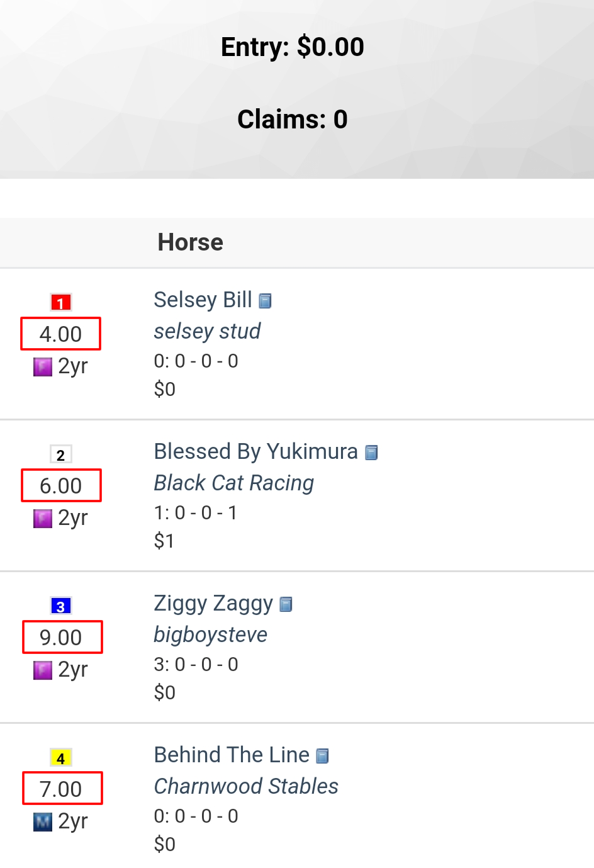Click the purple filly icon for Blessed By Yukimura
Viewport: 594px width, 868px height.
click(x=43, y=519)
